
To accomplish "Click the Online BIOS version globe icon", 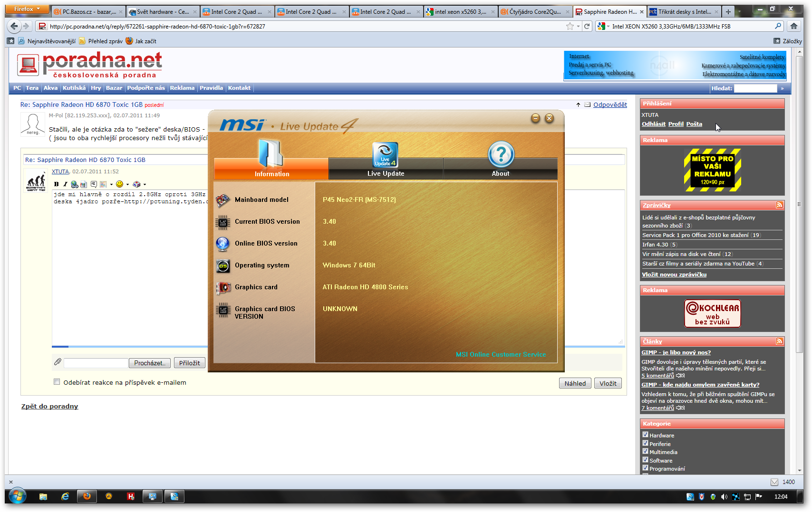I will [x=223, y=244].
